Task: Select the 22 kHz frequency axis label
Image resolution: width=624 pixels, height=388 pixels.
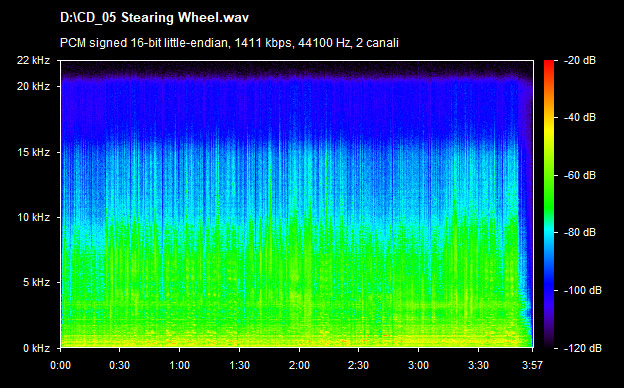Action: pos(33,60)
